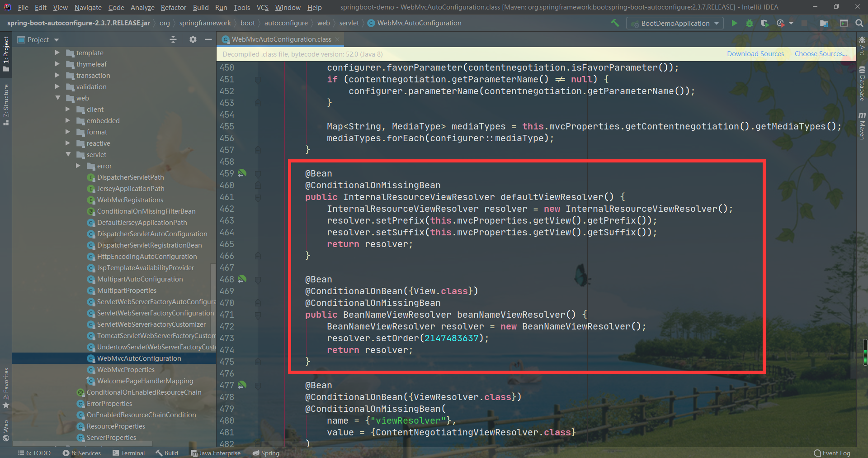
Task: Hide the Project panel with the minus icon
Action: pyautogui.click(x=208, y=39)
